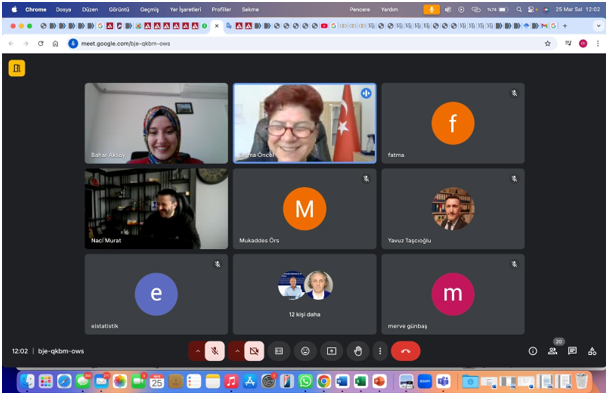
Task: Open meeting details info icon
Action: point(533,351)
